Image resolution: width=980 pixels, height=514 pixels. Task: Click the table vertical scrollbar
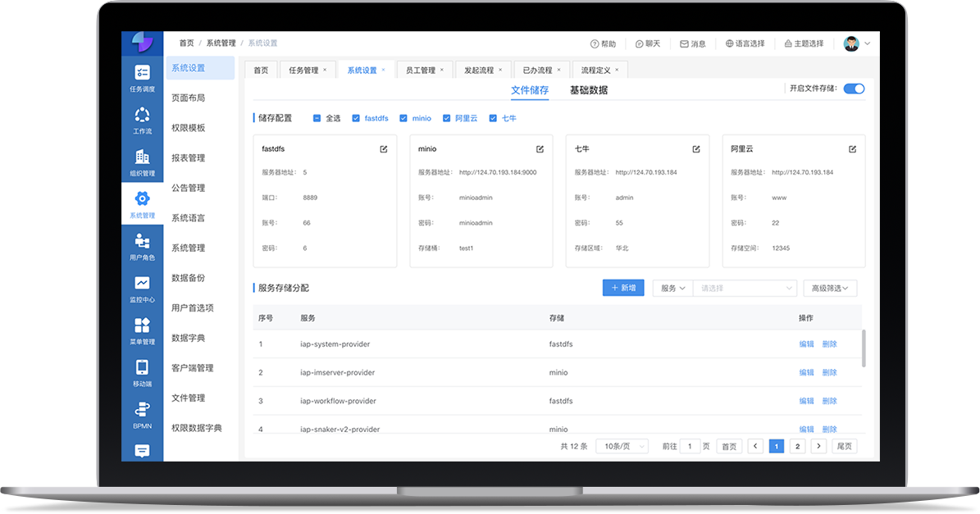click(864, 348)
